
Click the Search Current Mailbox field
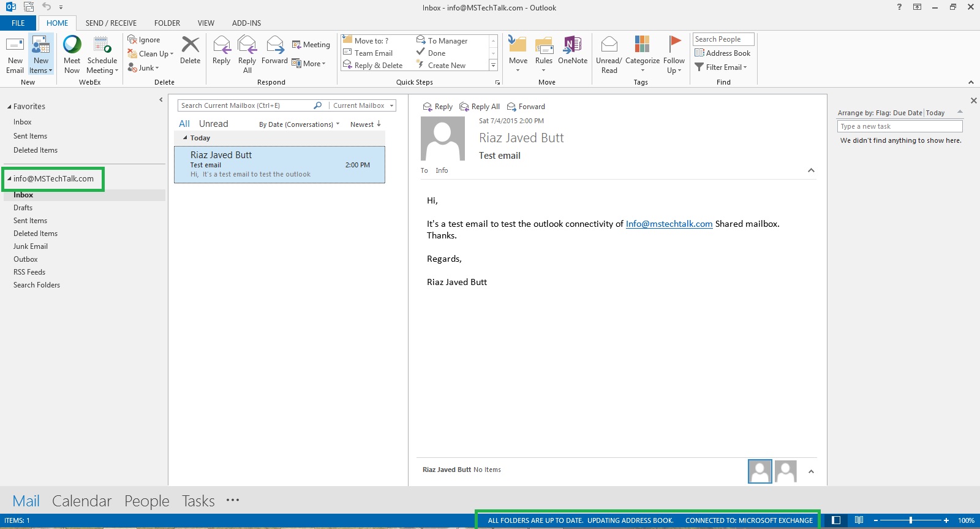click(245, 105)
